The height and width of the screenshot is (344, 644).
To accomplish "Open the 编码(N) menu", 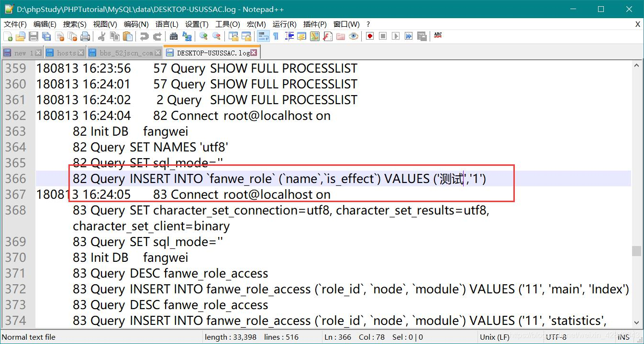I will point(136,24).
